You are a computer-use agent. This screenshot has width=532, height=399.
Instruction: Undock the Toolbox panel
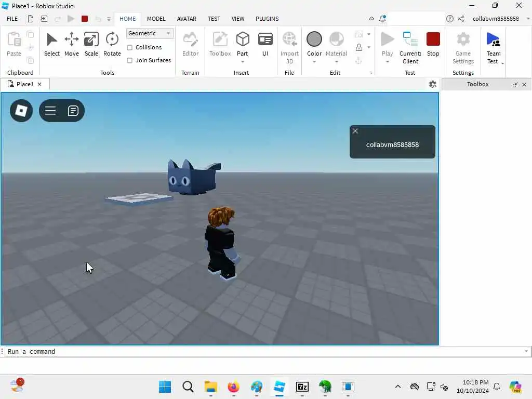point(515,85)
